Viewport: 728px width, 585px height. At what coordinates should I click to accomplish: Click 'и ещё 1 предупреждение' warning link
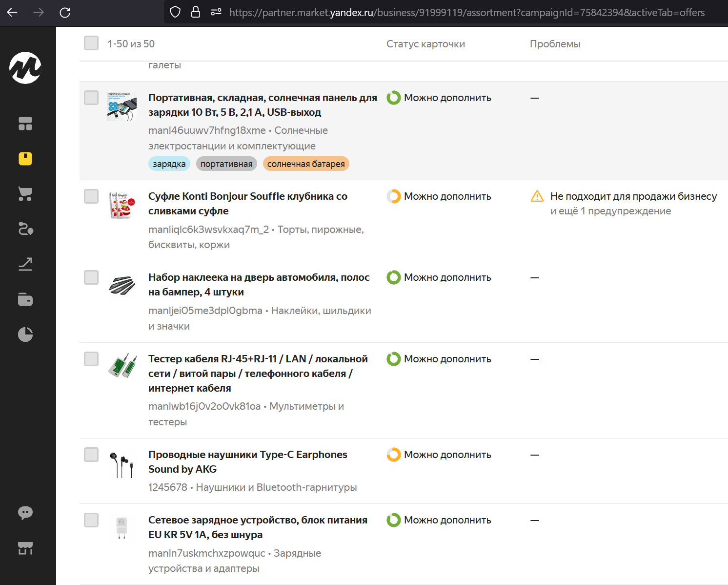tap(610, 211)
